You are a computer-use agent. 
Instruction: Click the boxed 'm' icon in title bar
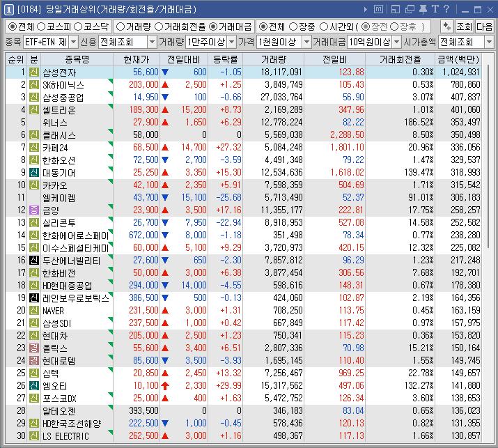click(378, 9)
